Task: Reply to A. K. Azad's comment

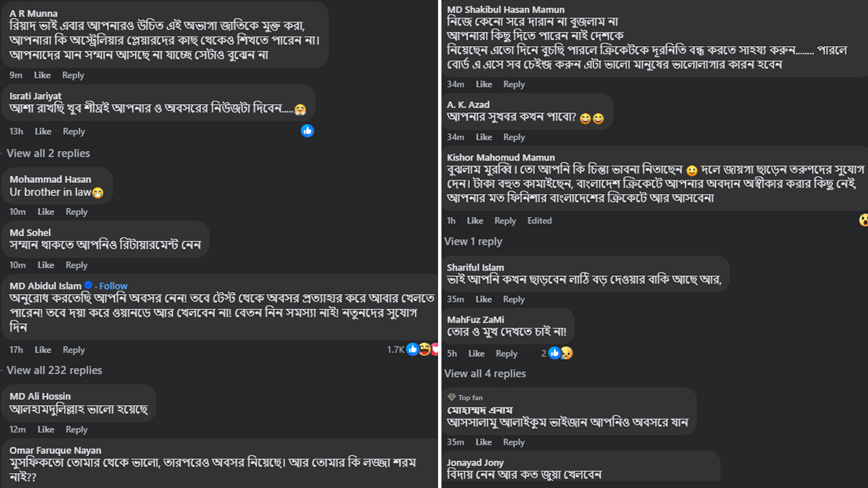Action: 514,138
